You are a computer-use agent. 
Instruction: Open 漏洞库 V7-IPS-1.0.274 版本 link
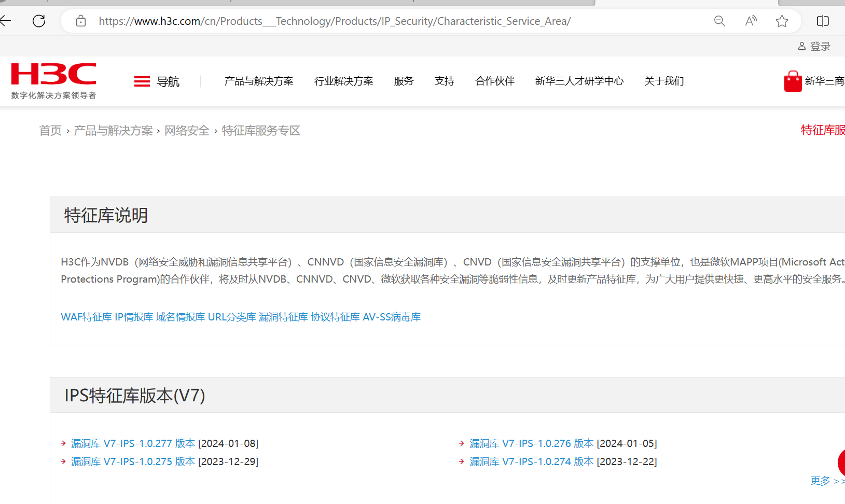531,461
